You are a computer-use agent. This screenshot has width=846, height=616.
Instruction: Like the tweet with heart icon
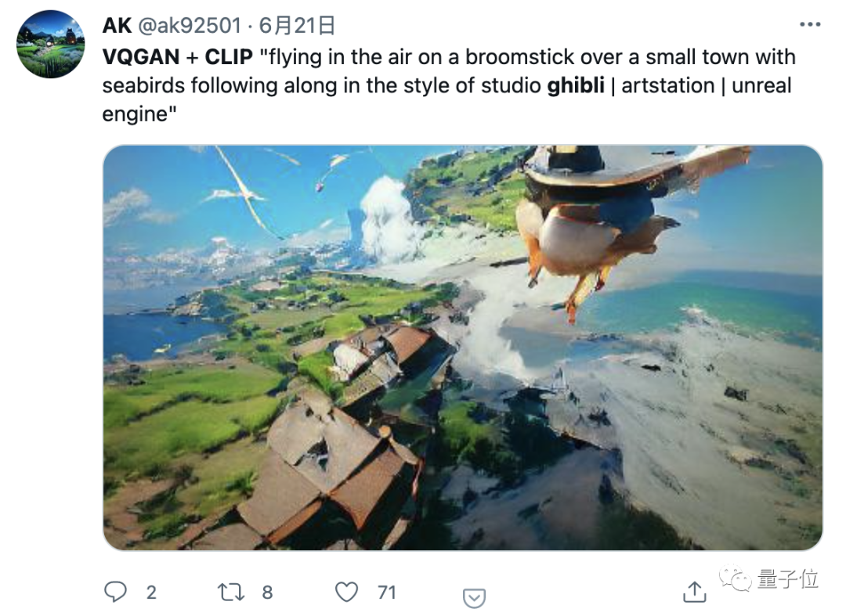point(346,592)
